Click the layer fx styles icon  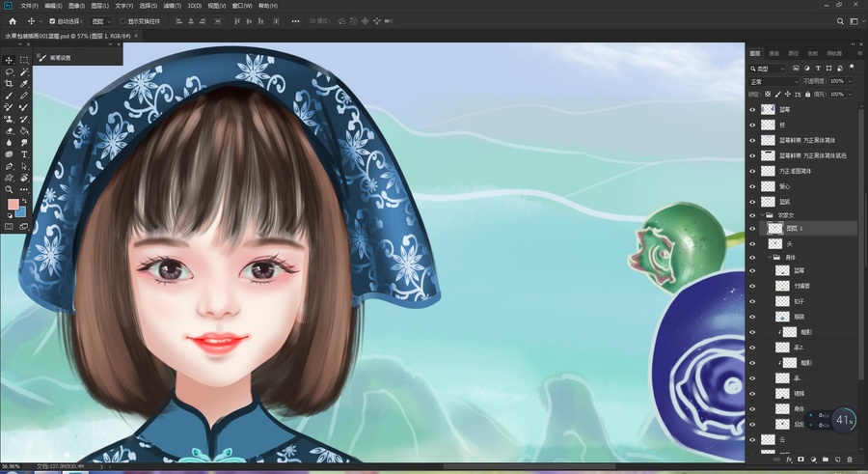click(789, 460)
